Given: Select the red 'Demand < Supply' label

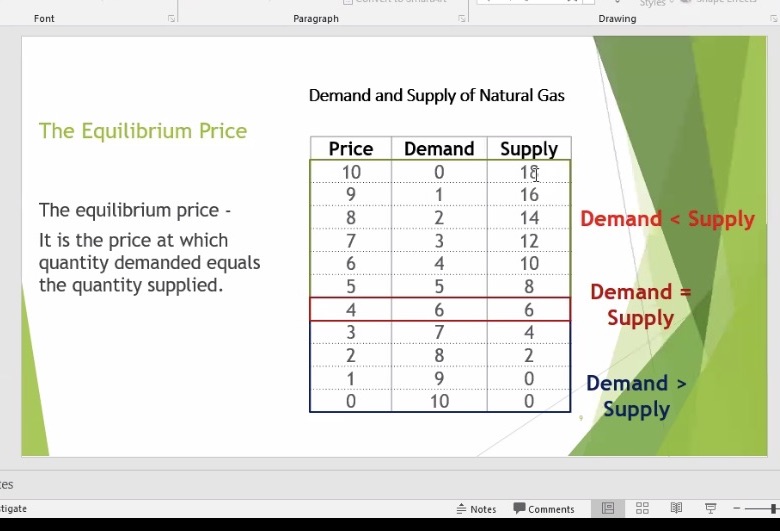Looking at the screenshot, I should (x=668, y=219).
